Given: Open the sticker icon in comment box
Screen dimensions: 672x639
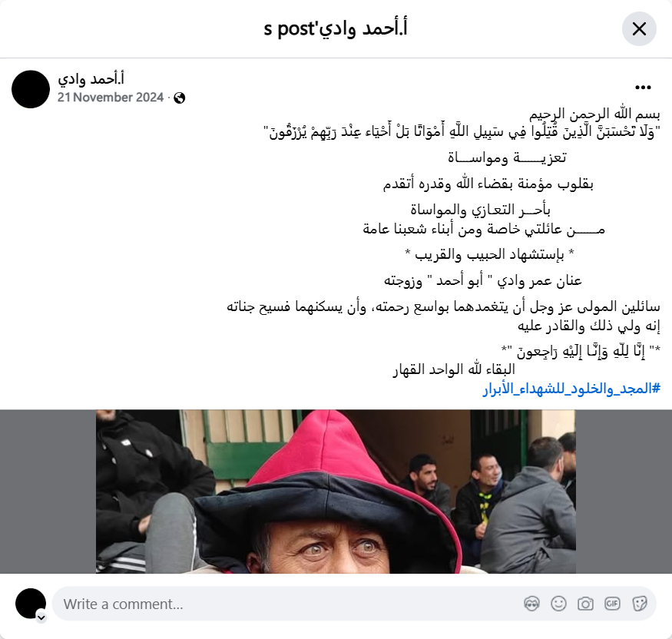Looking at the screenshot, I should point(640,604).
